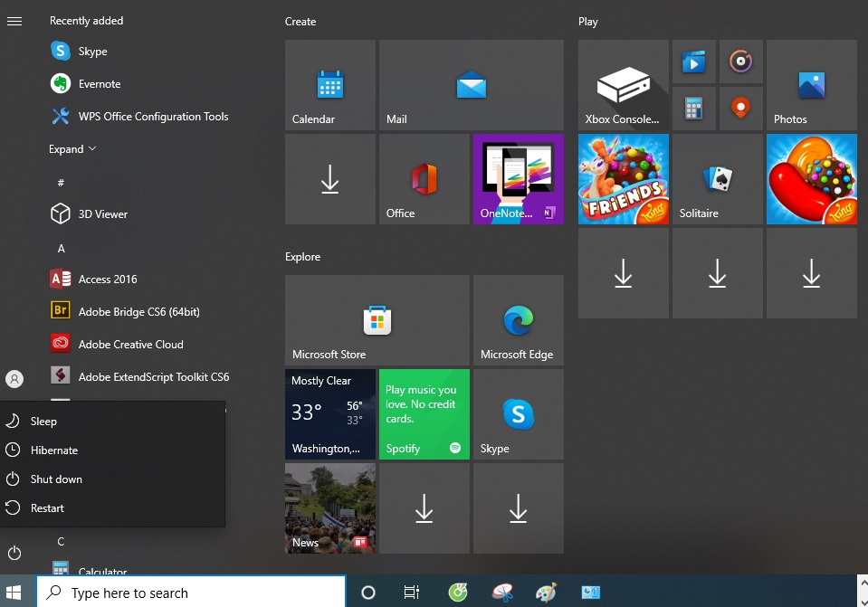Launch the Candy Crush Saga tile
This screenshot has width=868, height=607.
(812, 179)
